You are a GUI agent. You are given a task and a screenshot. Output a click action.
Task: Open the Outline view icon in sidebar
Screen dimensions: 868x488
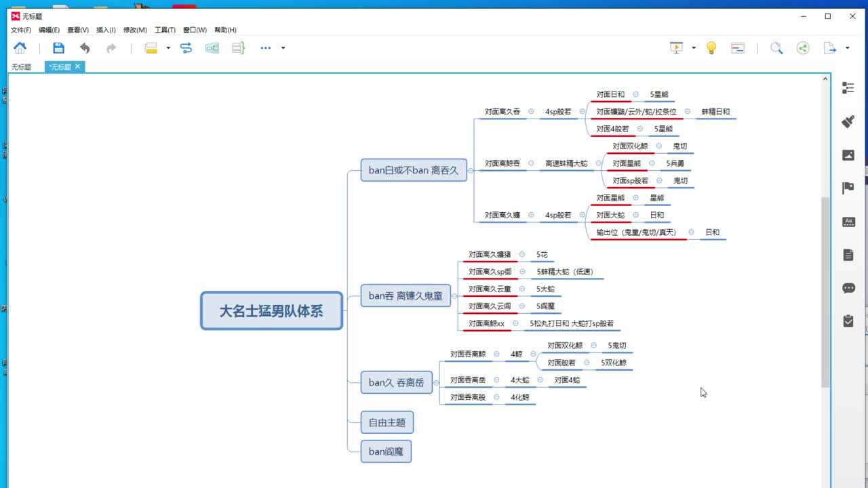(x=848, y=87)
